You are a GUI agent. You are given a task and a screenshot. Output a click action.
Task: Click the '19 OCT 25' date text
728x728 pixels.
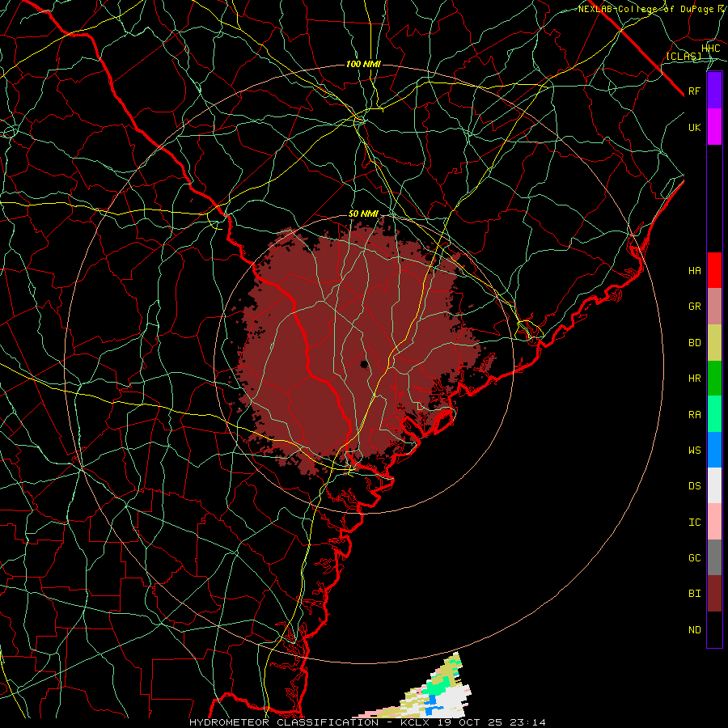pyautogui.click(x=469, y=722)
